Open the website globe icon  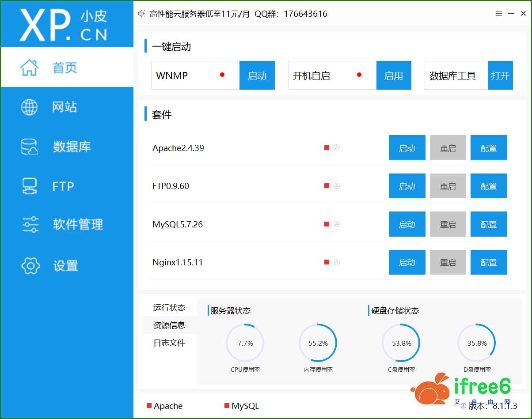pos(30,107)
